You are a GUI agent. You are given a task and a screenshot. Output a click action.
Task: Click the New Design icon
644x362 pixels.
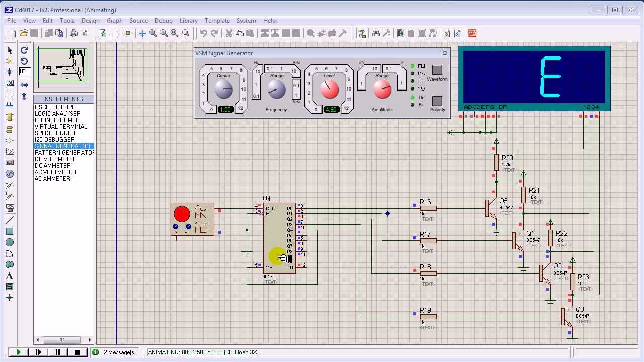click(x=13, y=33)
